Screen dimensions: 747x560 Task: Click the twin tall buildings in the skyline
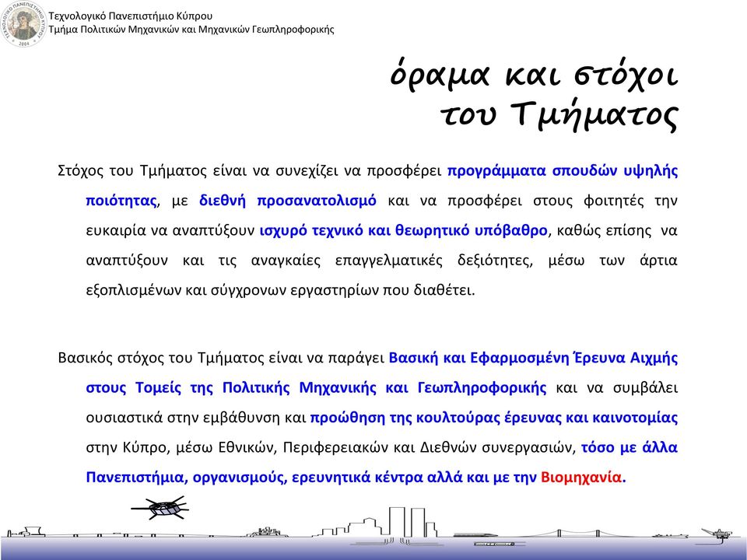[x=407, y=523]
